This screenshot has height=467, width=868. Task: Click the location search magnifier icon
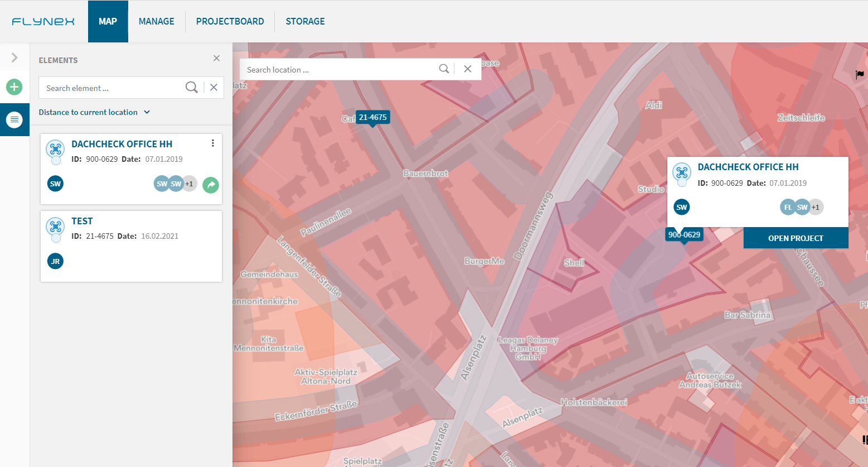tap(444, 69)
